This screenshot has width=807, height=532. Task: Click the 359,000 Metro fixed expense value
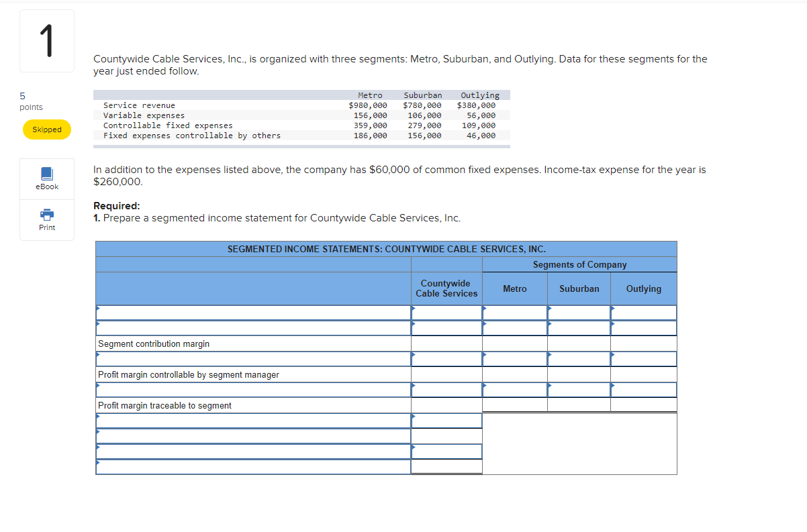(x=371, y=125)
